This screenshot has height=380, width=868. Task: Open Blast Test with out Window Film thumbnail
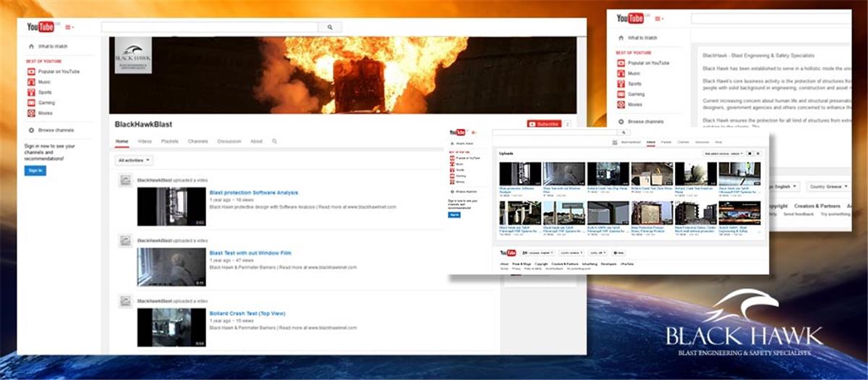[171, 267]
